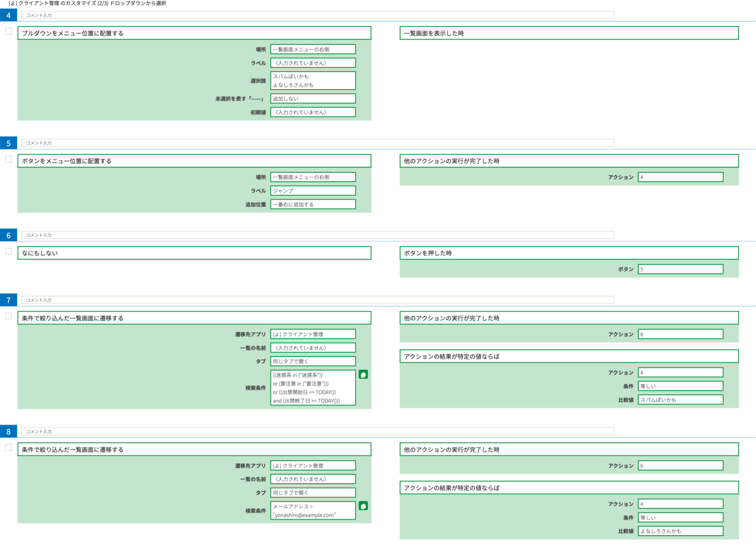Check the checkbox for action 7
Image resolution: width=756 pixels, height=547 pixels.
click(x=9, y=316)
